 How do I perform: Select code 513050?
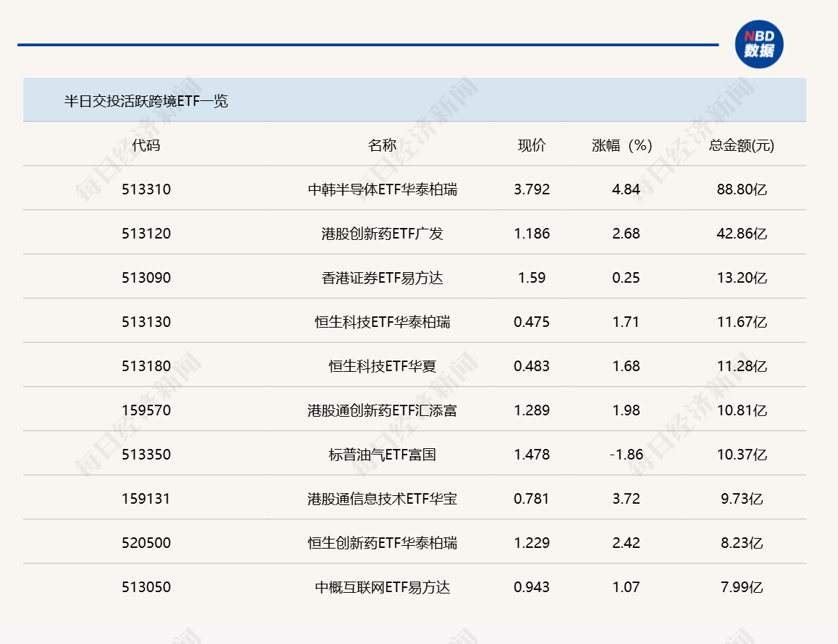[x=147, y=588]
